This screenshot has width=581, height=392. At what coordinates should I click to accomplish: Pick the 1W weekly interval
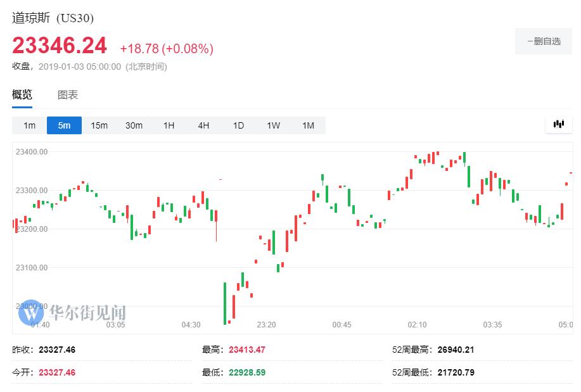[273, 125]
